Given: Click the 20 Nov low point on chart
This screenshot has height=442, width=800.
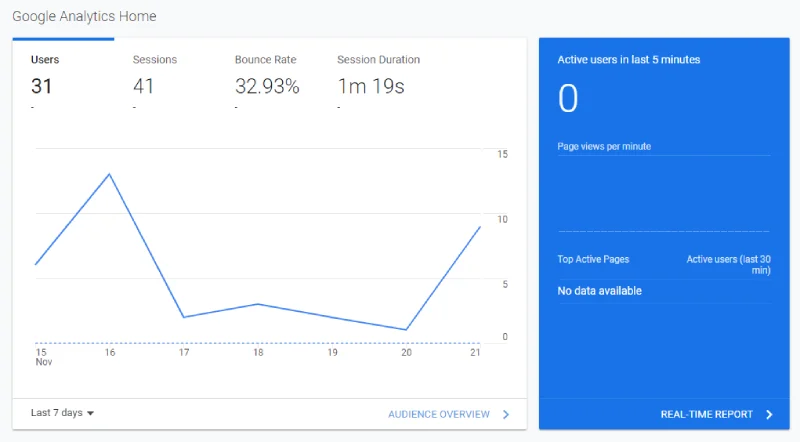Looking at the screenshot, I should (406, 330).
